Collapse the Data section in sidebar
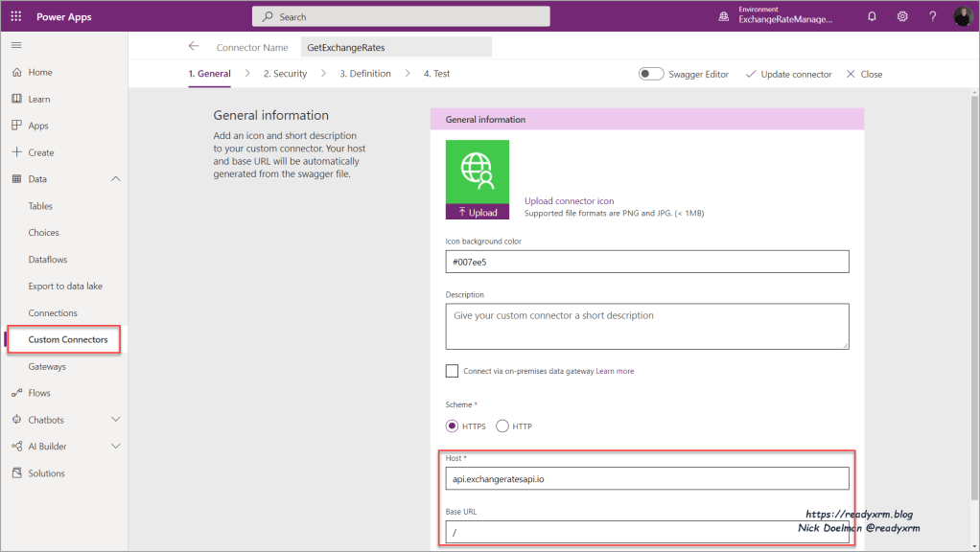The height and width of the screenshot is (552, 980). click(x=116, y=179)
